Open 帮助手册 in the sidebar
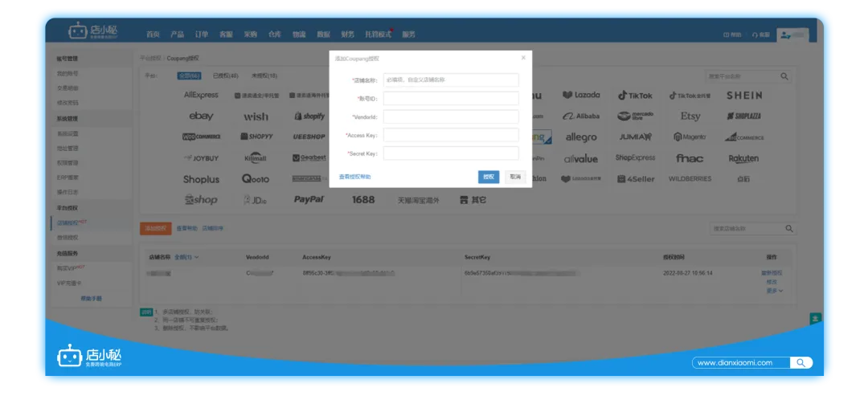Viewport: 868px width, 400px height. [x=91, y=298]
